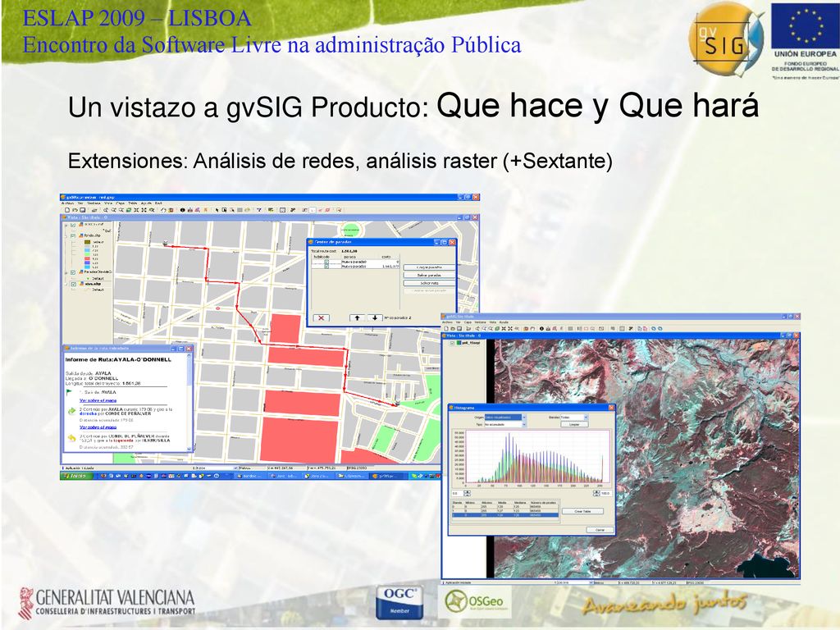This screenshot has width=840, height=630.
Task: Click the red X delete-stop button
Action: click(x=322, y=317)
